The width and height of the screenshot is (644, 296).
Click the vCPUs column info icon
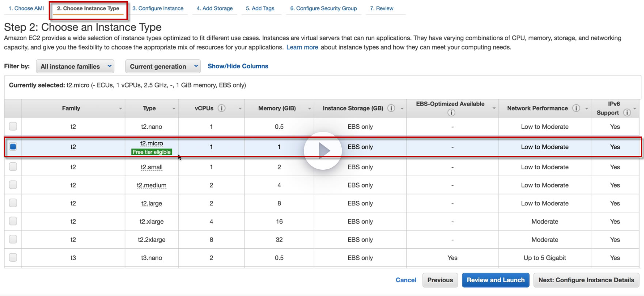[x=221, y=108]
